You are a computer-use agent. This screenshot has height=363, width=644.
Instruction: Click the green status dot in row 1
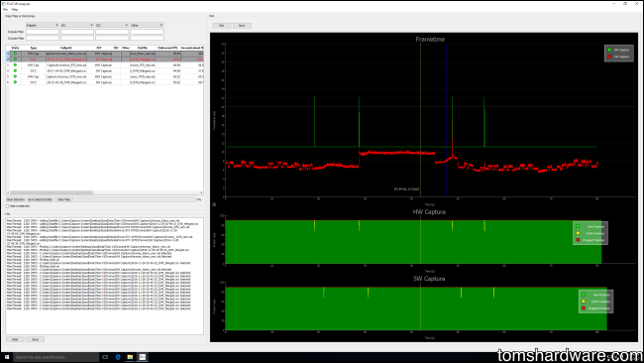tap(15, 54)
